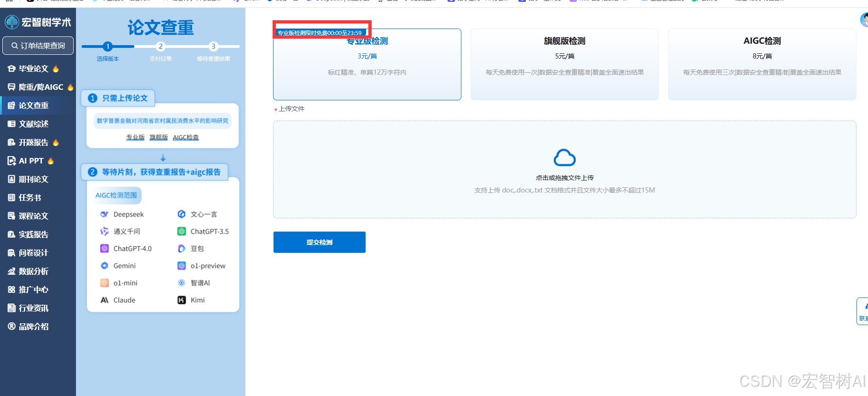Open 行业资讯 in the sidebar
Image resolution: width=868 pixels, height=396 pixels.
click(x=28, y=308)
